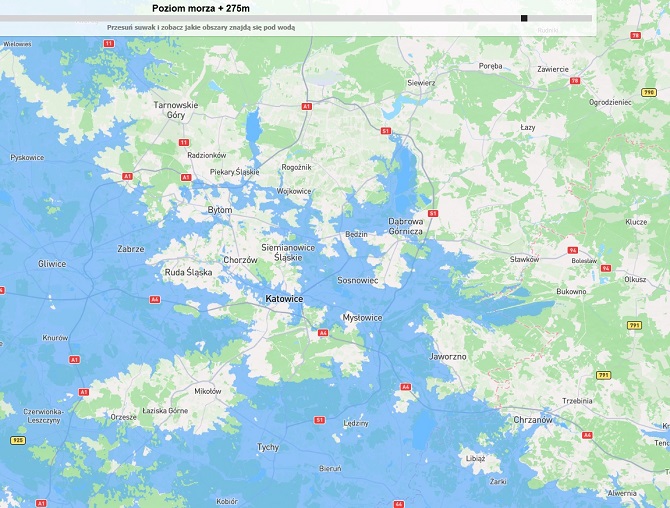The height and width of the screenshot is (508, 670).
Task: Select the Sosnowiec city label
Action: tap(358, 281)
